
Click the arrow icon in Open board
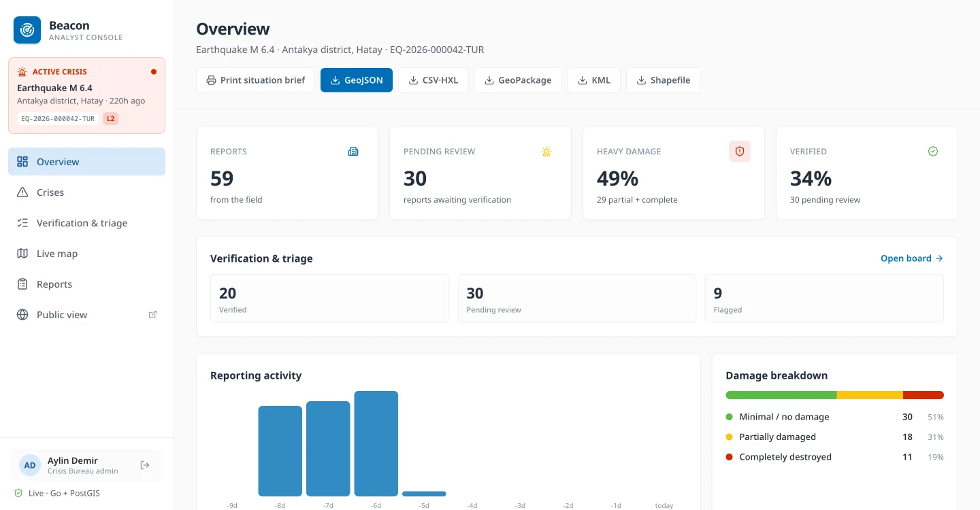tap(939, 258)
